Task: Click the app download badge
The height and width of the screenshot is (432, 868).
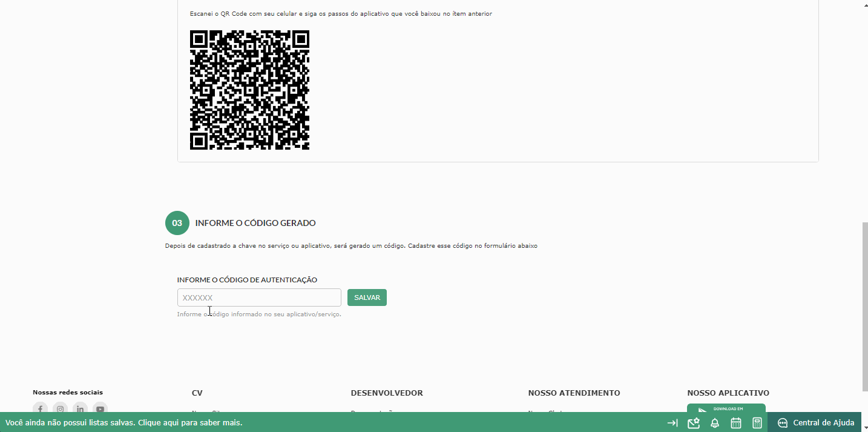Action: [726, 408]
